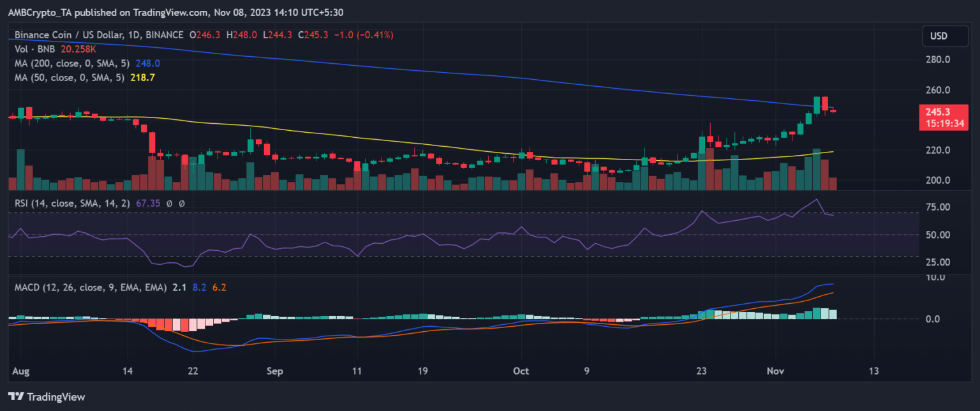Click the orange 6.2 MACD signal value
The height and width of the screenshot is (411, 980).
[x=219, y=288]
